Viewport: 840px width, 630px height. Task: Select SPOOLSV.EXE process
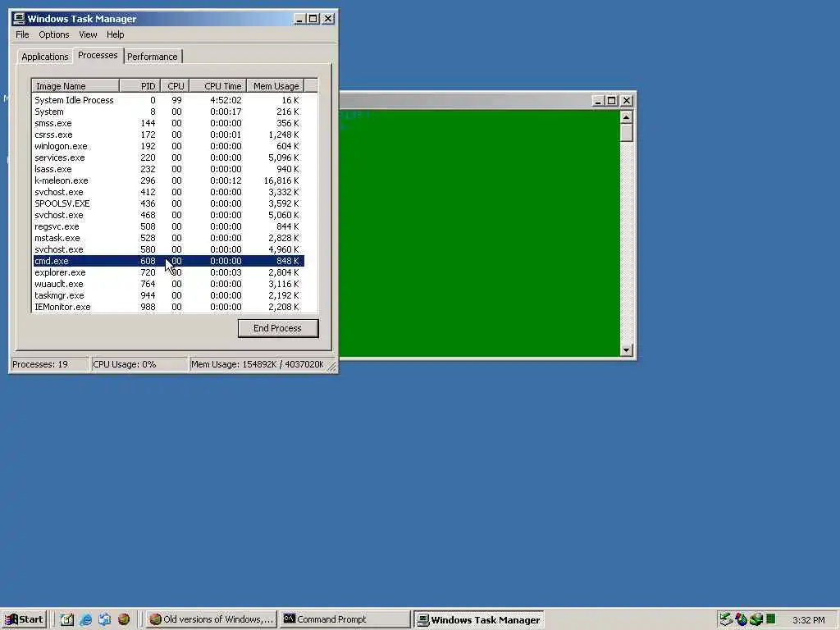(168, 203)
